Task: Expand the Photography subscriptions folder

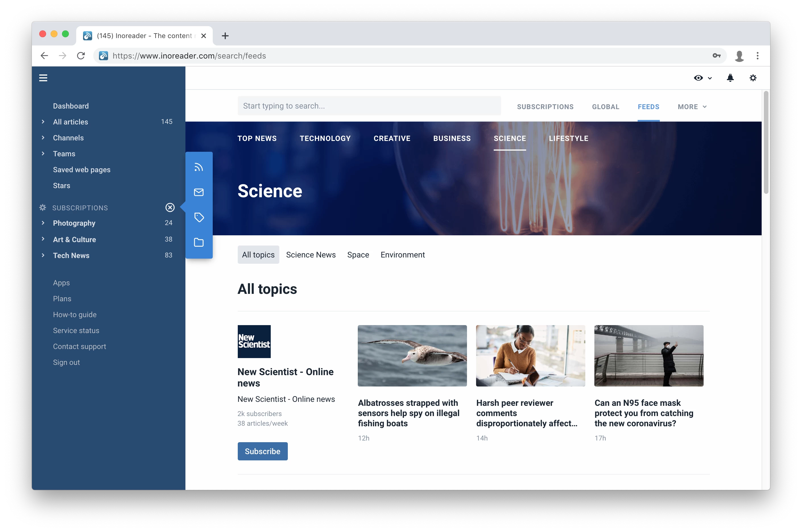Action: coord(43,223)
